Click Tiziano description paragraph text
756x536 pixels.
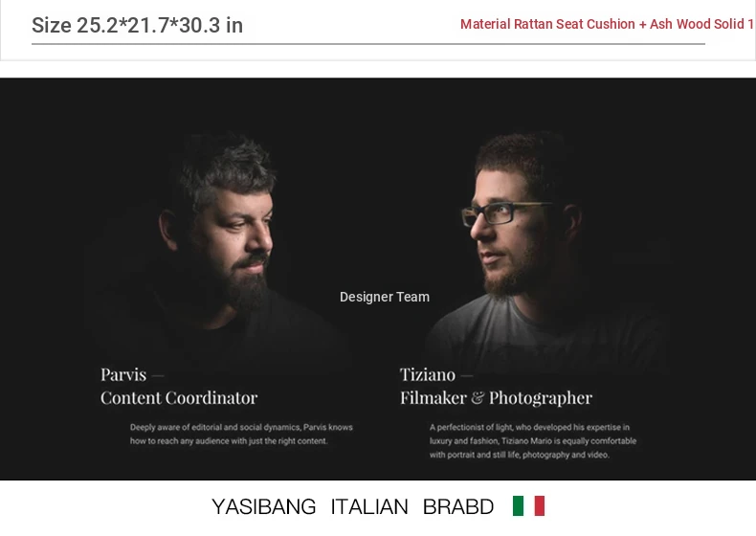(x=533, y=441)
